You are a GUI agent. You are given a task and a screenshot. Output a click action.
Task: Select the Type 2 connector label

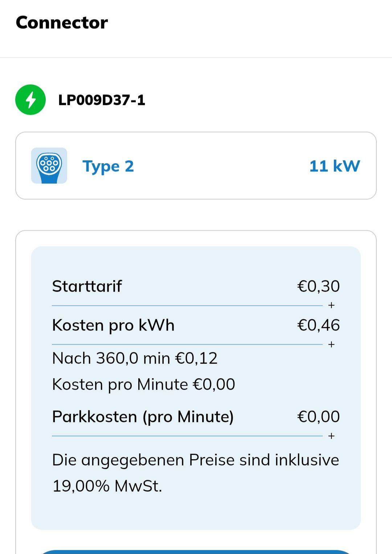tap(108, 166)
